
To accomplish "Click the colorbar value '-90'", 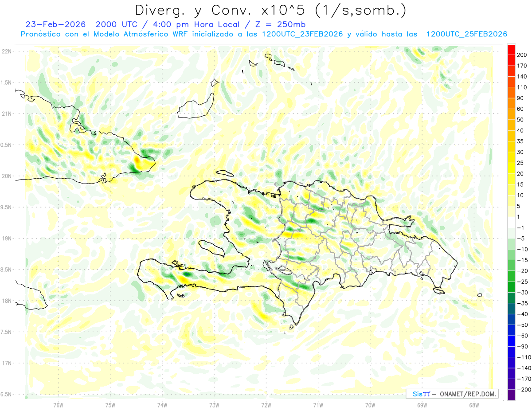I will [523, 346].
